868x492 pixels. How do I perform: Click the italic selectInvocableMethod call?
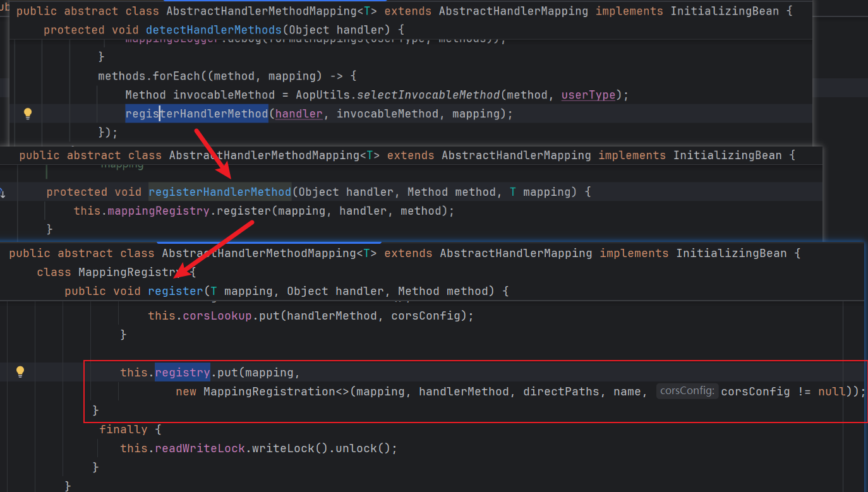tap(428, 95)
